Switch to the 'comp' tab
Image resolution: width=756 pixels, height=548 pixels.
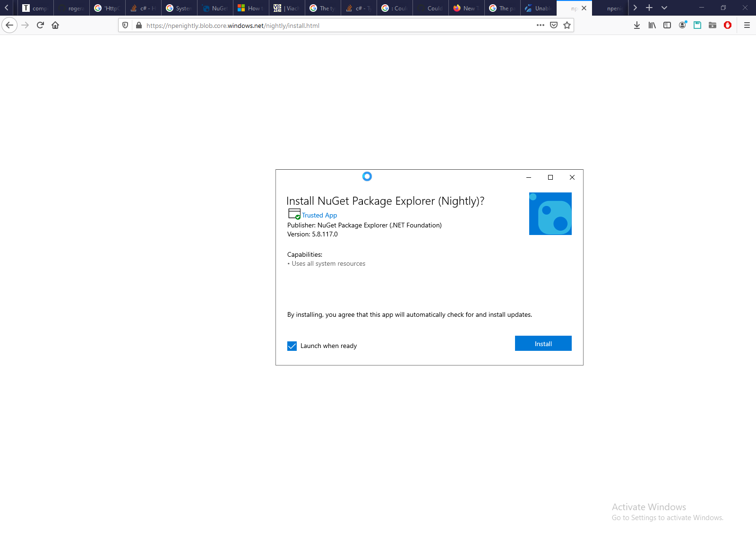pyautogui.click(x=35, y=8)
